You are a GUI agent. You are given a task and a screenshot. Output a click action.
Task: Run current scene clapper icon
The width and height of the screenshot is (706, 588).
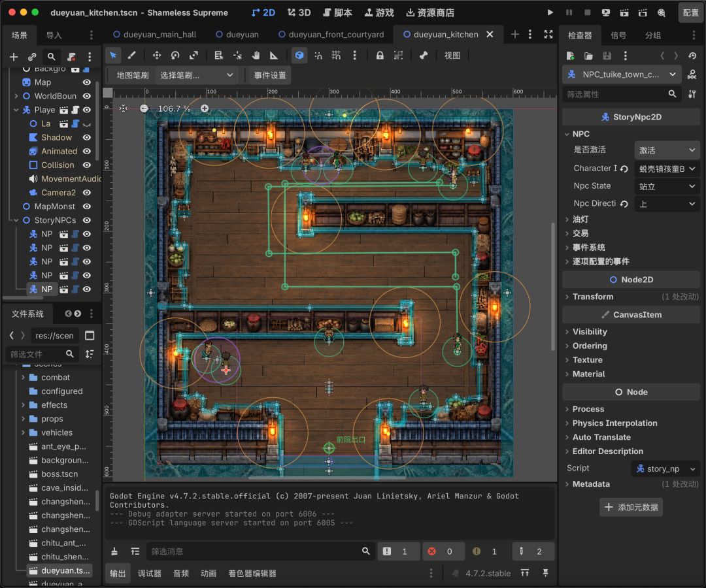(624, 12)
